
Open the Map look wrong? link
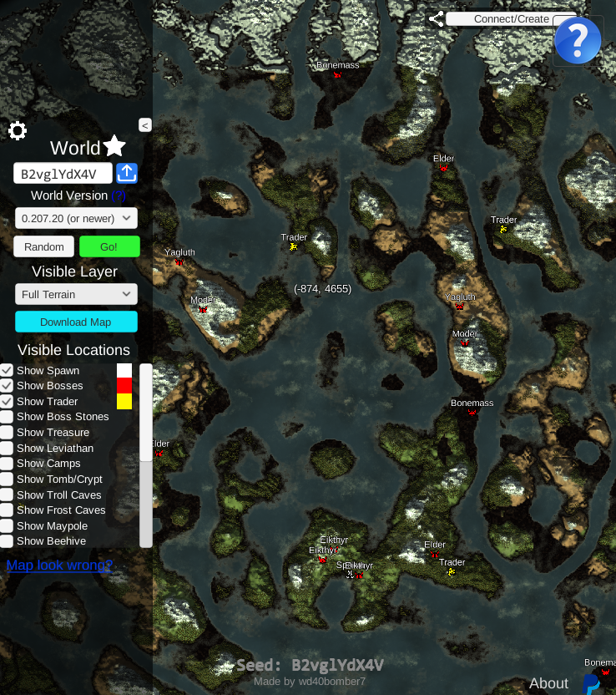[x=59, y=565]
